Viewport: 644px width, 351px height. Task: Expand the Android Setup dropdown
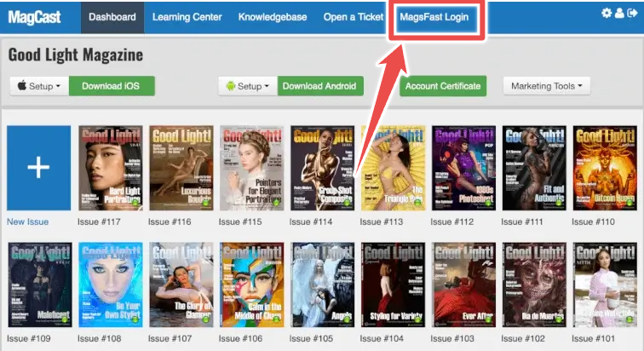coord(248,86)
